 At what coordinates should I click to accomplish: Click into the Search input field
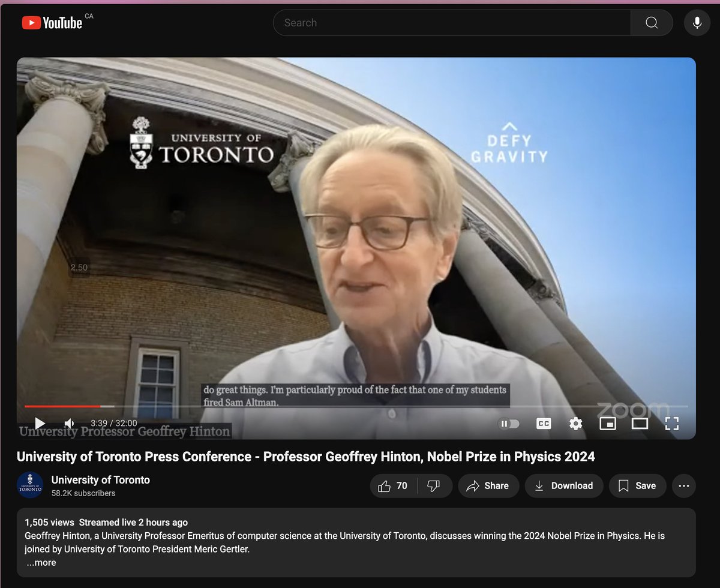click(452, 23)
